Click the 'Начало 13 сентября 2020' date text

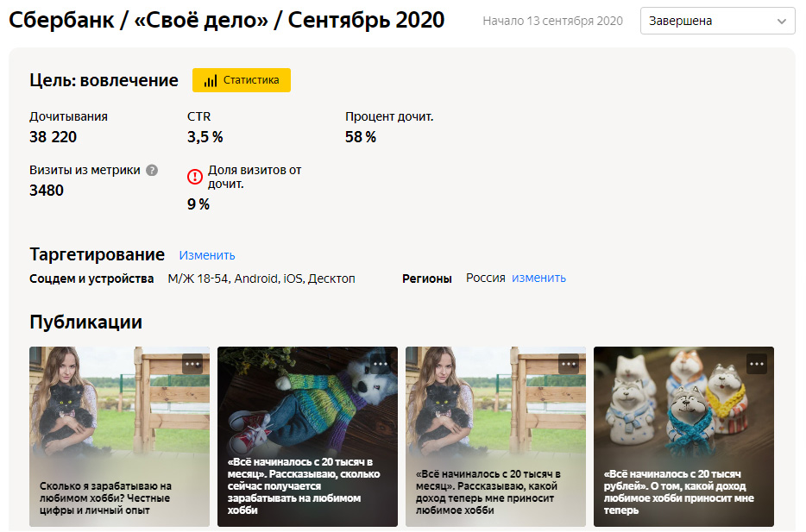[552, 21]
